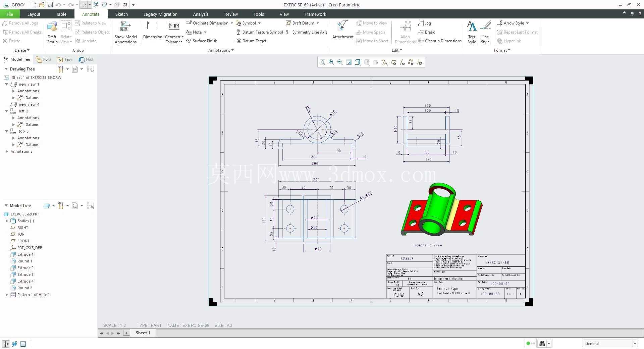The width and height of the screenshot is (644, 349).
Task: Open the File menu
Action: [x=10, y=14]
